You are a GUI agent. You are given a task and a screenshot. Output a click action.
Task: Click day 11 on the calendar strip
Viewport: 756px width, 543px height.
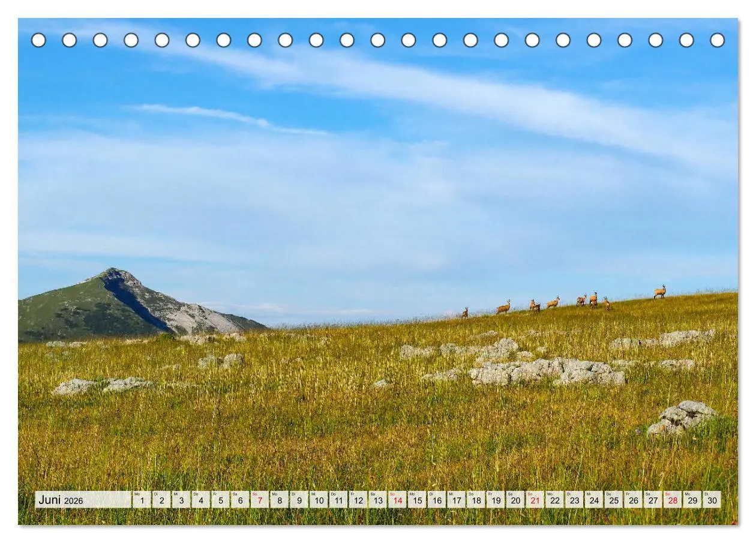338,500
